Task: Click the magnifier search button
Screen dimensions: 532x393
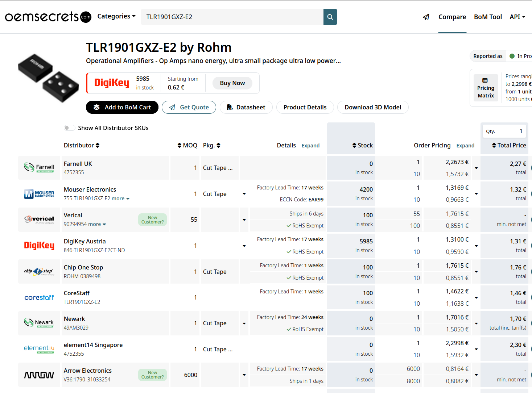Action: [330, 17]
